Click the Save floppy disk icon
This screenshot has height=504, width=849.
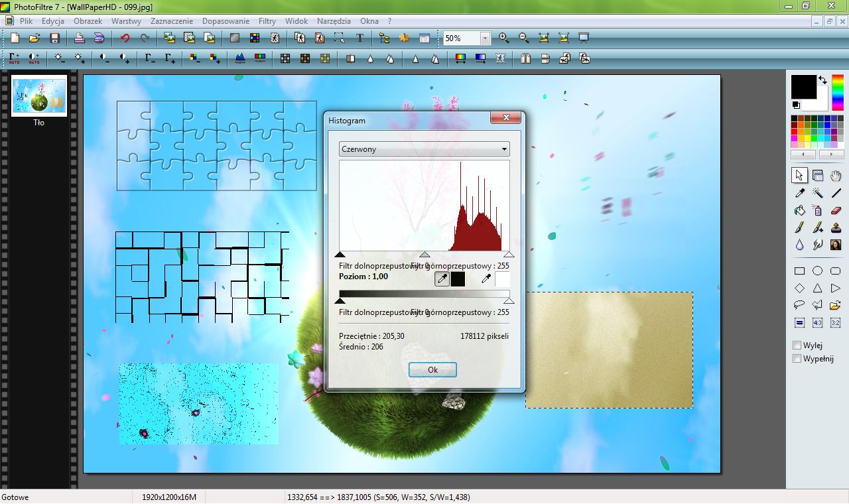(55, 38)
